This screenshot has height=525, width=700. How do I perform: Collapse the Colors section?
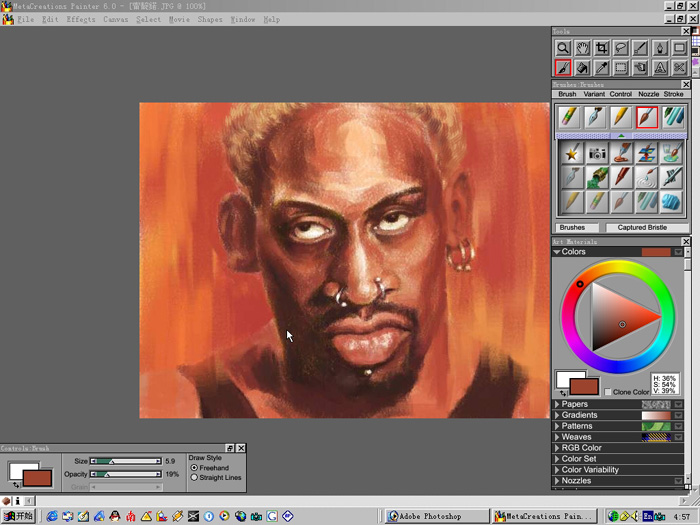tap(557, 252)
